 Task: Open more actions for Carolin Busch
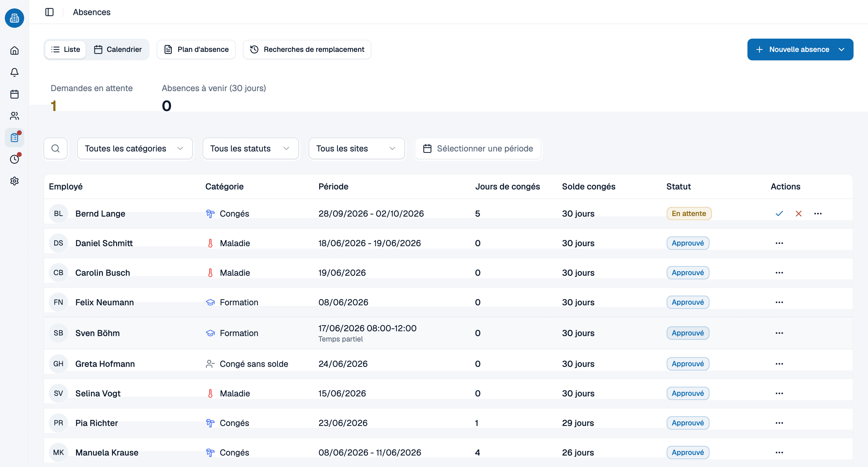[779, 272]
